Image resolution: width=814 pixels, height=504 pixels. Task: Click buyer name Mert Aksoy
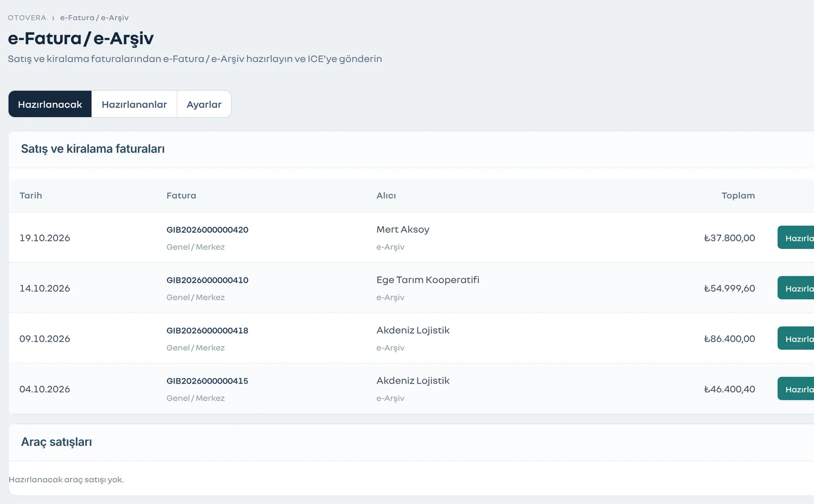pos(403,229)
